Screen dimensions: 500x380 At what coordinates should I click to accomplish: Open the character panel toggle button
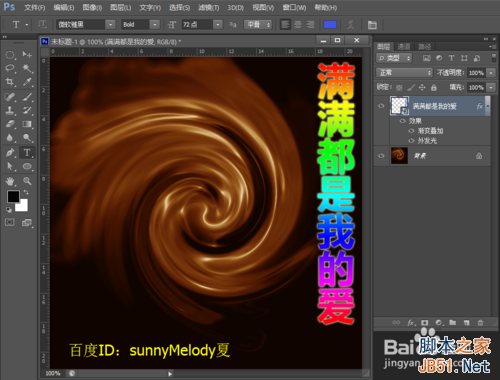(x=372, y=25)
